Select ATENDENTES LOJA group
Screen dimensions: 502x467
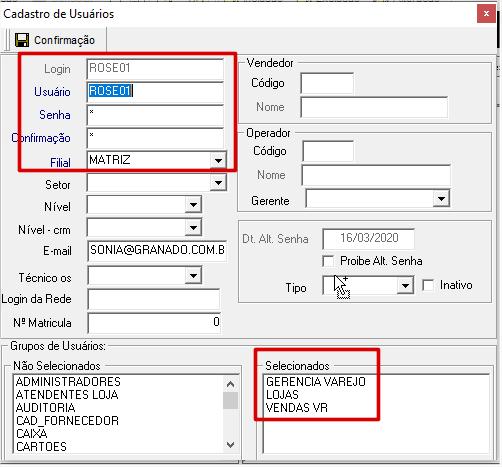point(67,395)
